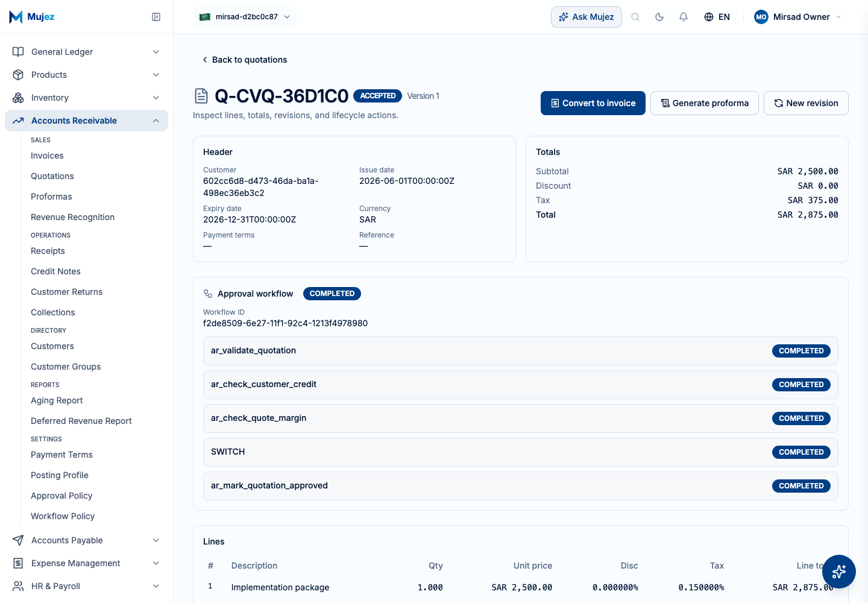Click the Mujez logo icon
The width and height of the screenshot is (868, 603).
click(x=16, y=17)
